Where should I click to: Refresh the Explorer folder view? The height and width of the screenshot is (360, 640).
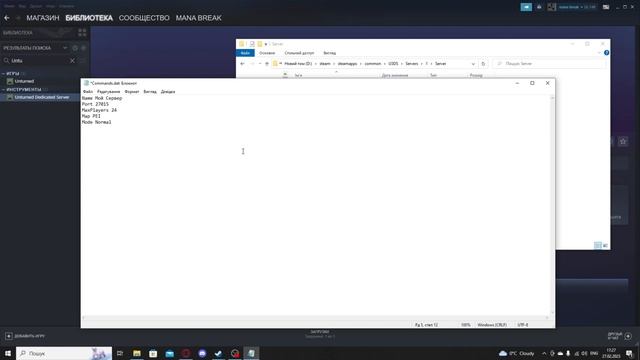point(483,64)
